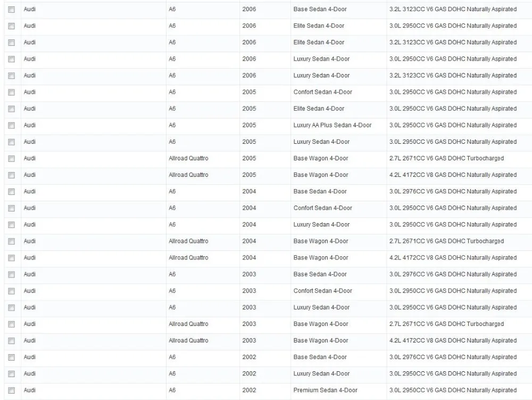
Task: Select checkbox for 2005 A6 Confort Sedan
Action: point(12,92)
